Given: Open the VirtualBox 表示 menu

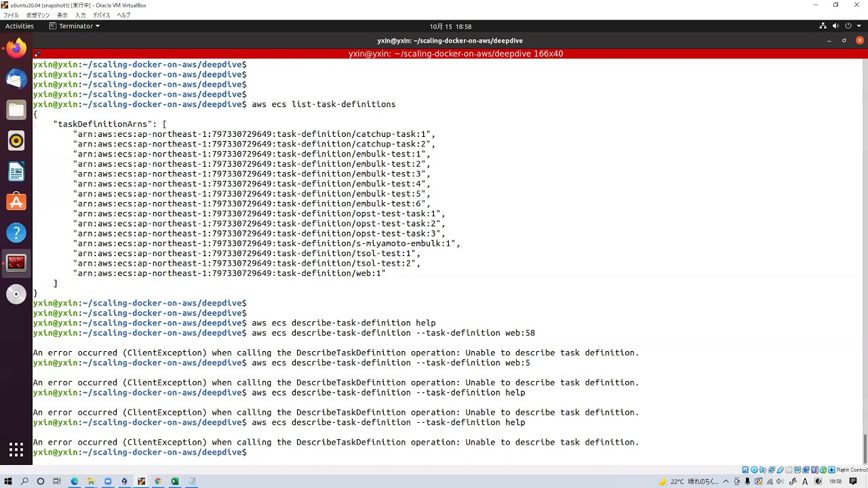Looking at the screenshot, I should tap(62, 15).
